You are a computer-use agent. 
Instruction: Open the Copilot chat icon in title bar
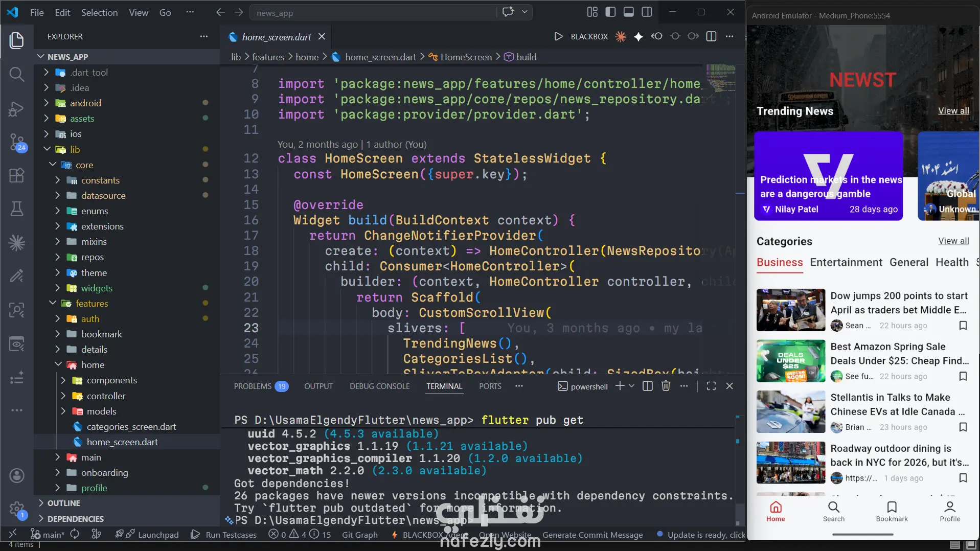[508, 12]
